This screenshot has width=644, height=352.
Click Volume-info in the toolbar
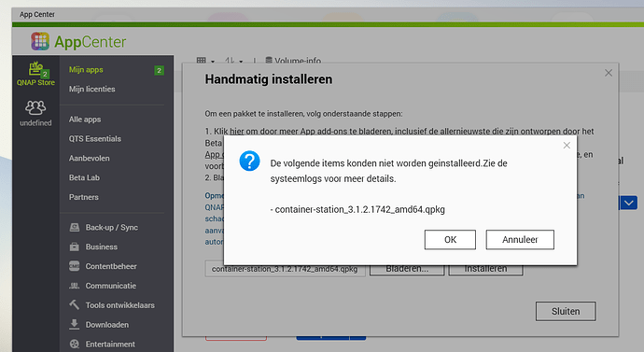[293, 61]
